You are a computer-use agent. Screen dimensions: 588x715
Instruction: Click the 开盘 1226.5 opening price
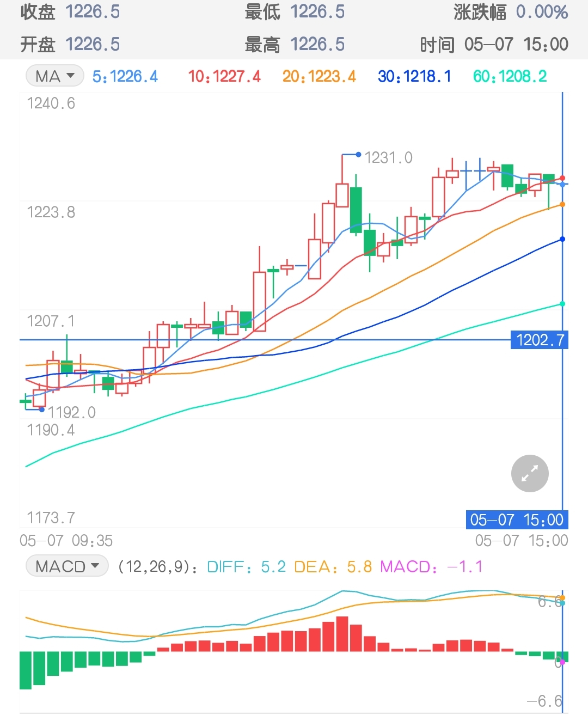(x=70, y=44)
